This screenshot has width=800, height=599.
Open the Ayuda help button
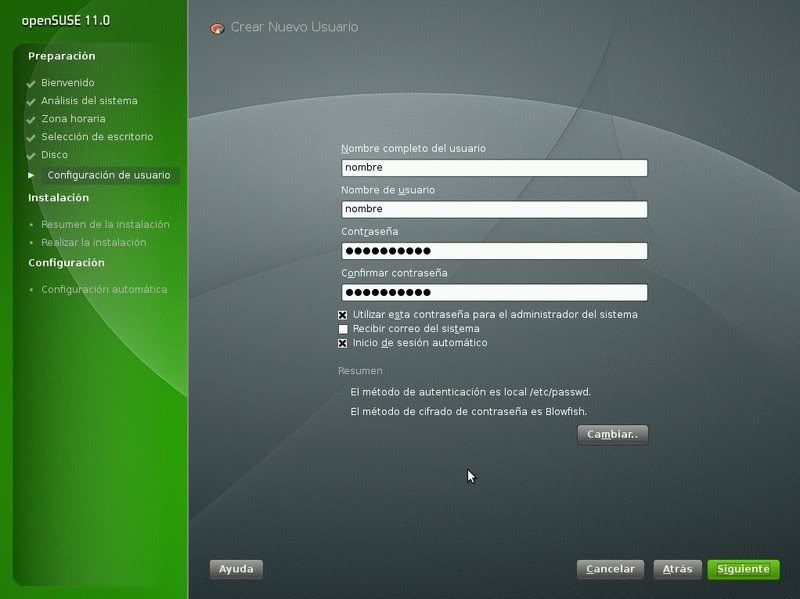pos(236,569)
